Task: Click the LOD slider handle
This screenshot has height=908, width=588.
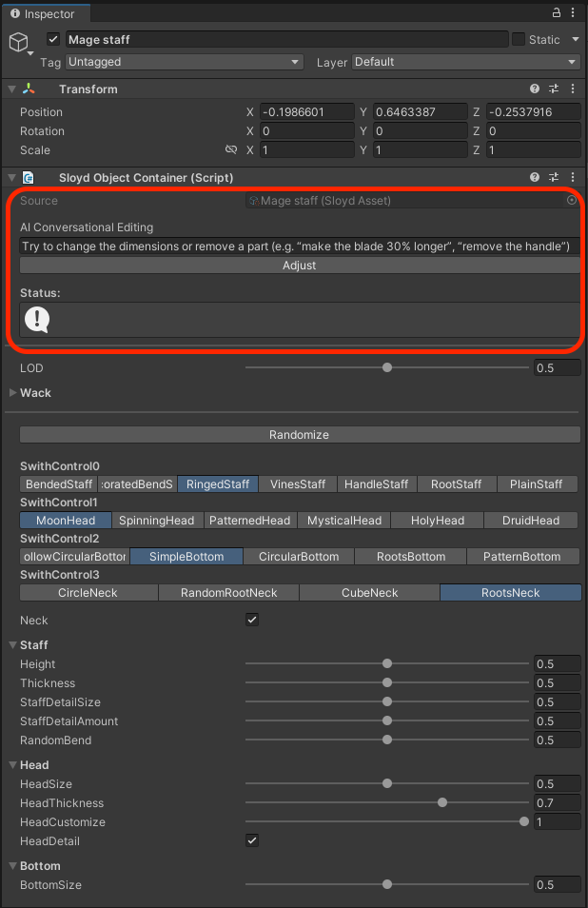Action: click(x=387, y=368)
